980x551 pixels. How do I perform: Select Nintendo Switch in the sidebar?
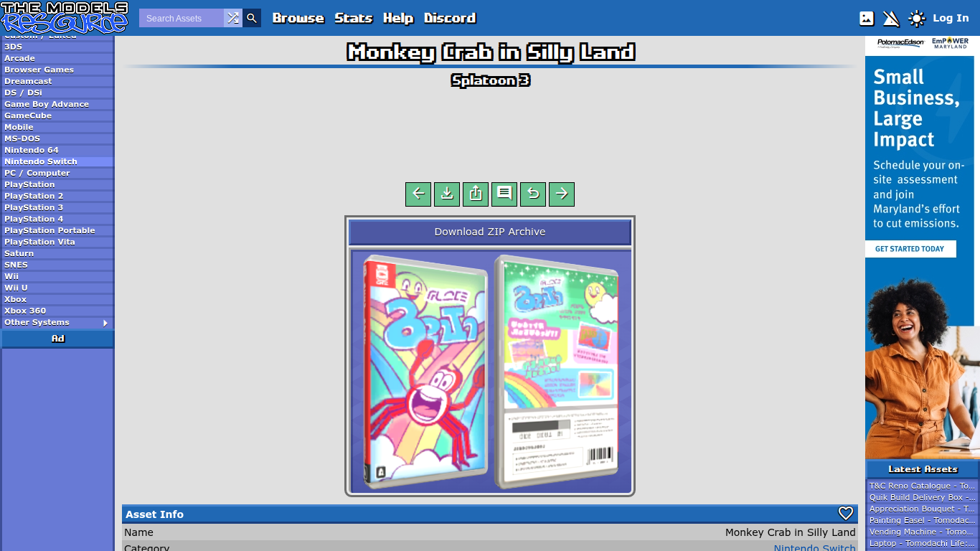pyautogui.click(x=57, y=161)
